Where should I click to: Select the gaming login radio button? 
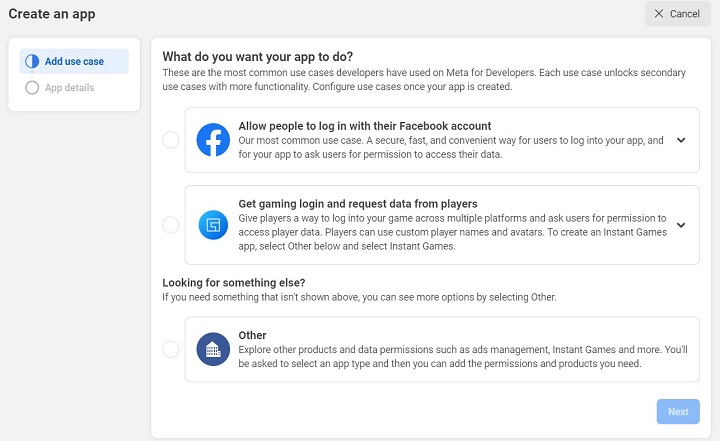(x=170, y=225)
